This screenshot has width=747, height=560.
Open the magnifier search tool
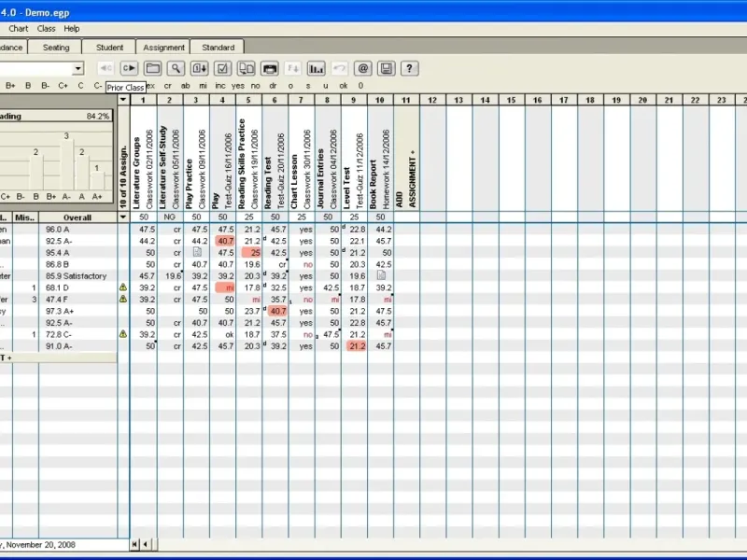click(x=176, y=68)
